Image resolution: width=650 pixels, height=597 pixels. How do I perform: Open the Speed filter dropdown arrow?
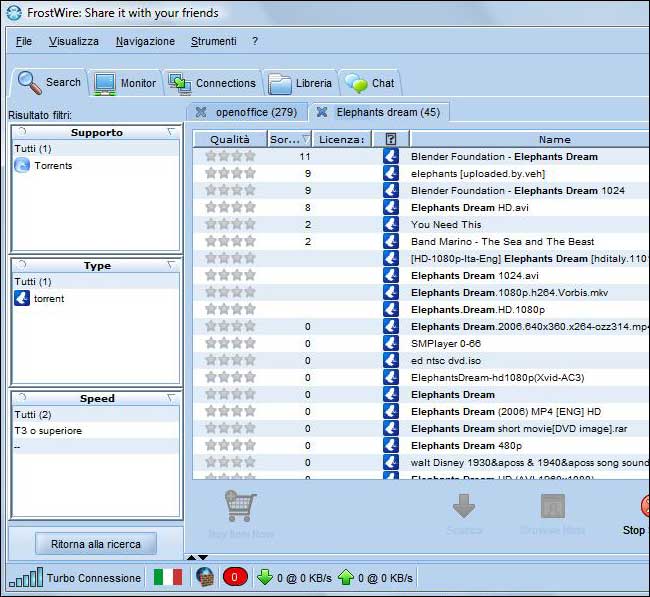pyautogui.click(x=171, y=398)
